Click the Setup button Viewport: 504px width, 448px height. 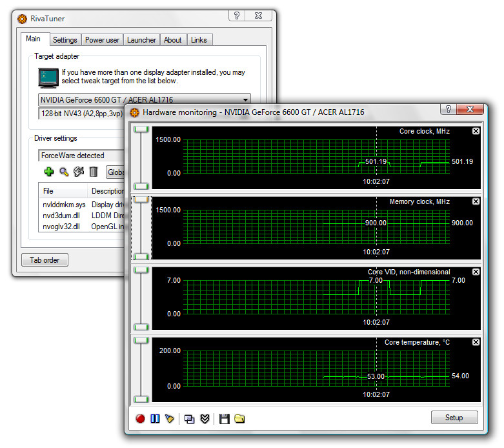click(454, 418)
